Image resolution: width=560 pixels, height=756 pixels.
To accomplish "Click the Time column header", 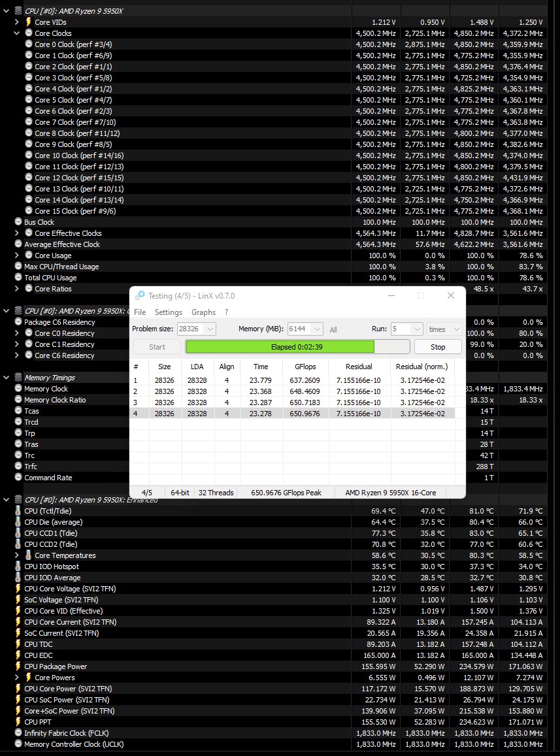I will pyautogui.click(x=261, y=367).
